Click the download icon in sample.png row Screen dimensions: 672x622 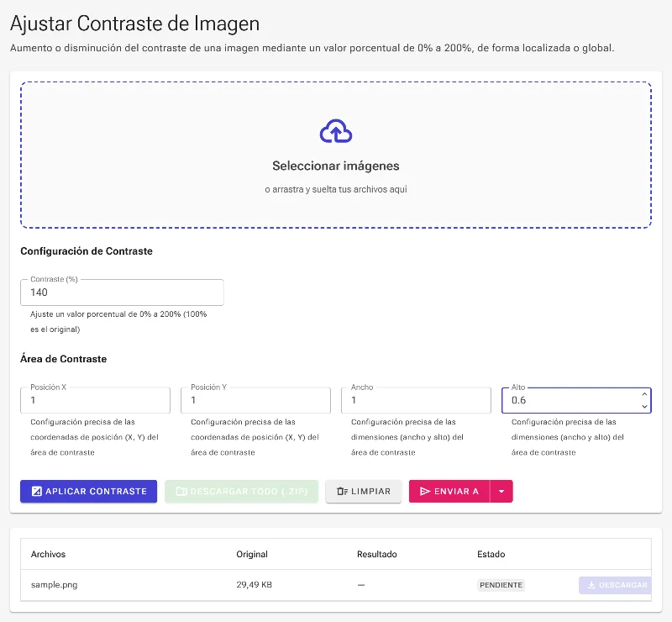(591, 585)
